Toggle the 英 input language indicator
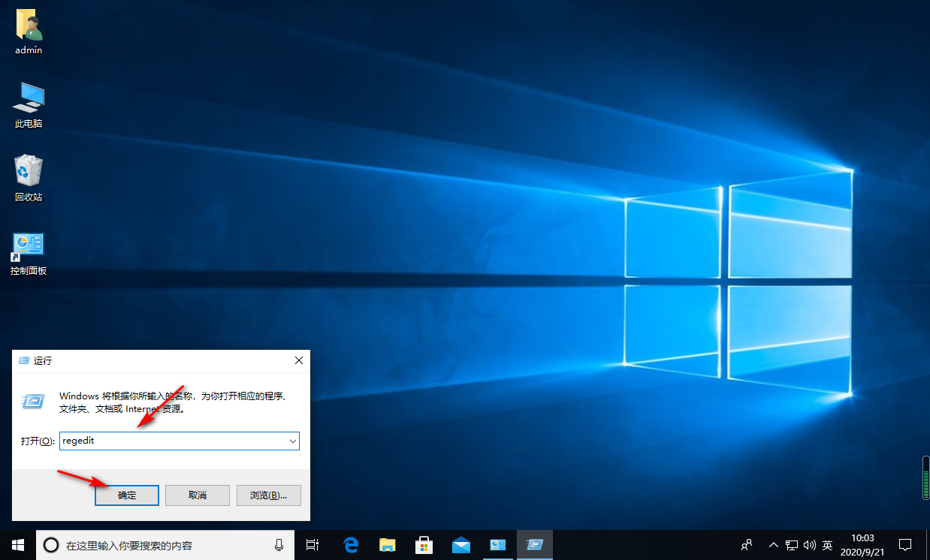930x560 pixels. [827, 545]
